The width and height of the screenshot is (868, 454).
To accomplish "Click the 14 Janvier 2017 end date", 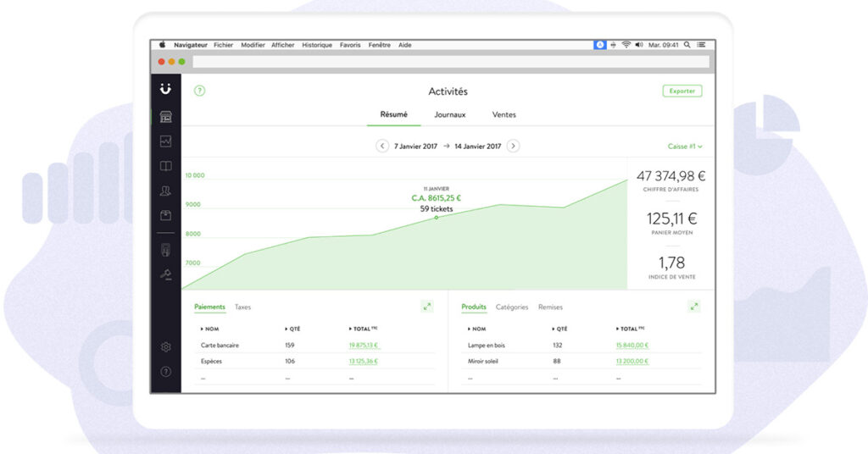I will 478,147.
